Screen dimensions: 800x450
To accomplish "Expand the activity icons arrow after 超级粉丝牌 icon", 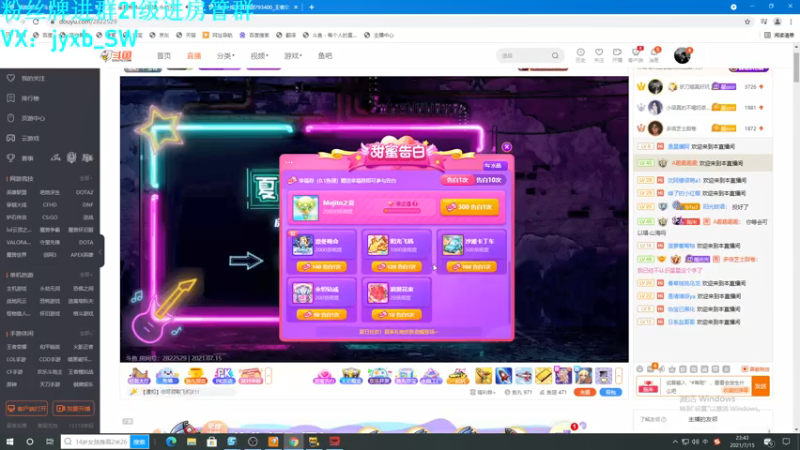I will [268, 376].
